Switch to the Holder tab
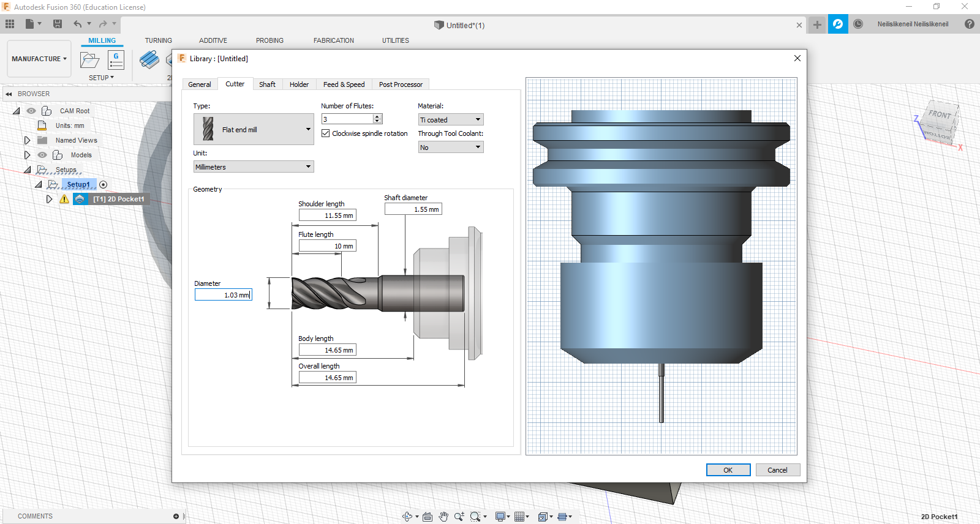 (x=299, y=84)
